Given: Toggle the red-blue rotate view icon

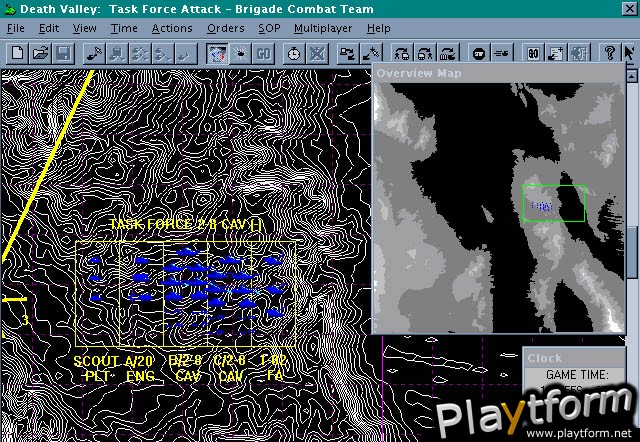Looking at the screenshot, I should coord(217,53).
